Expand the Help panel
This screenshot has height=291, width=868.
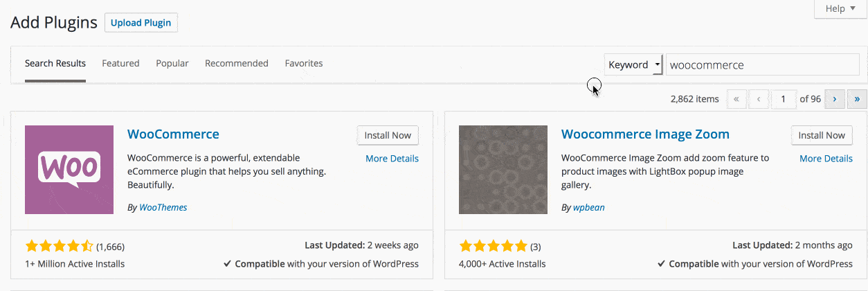pos(840,9)
